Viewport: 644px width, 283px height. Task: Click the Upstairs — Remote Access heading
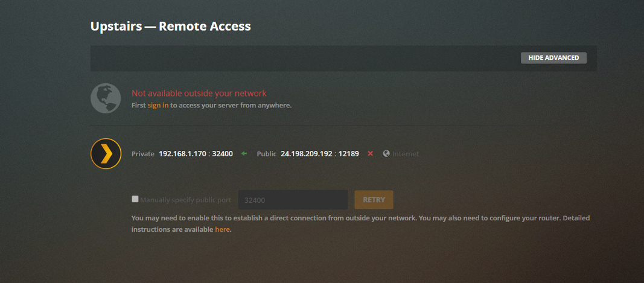pos(170,27)
